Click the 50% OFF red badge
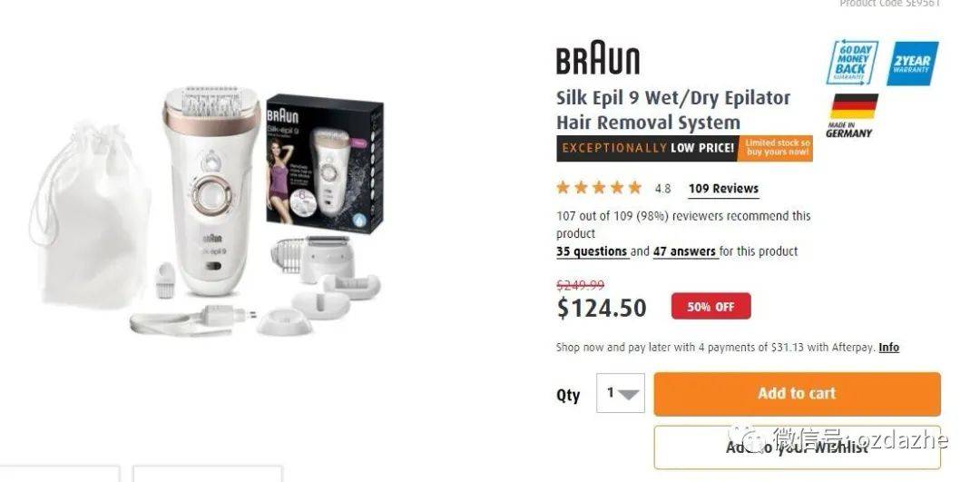Screen dimensions: 980x482 (x=710, y=306)
